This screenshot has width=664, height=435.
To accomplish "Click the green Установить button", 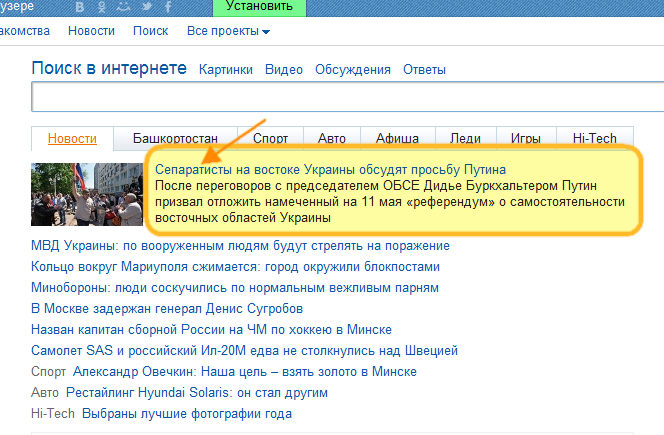I will (259, 8).
